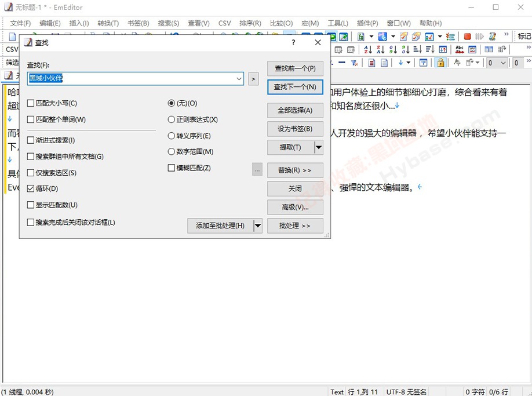The width and height of the screenshot is (532, 396).
Task: Open the 0 value combo box
Action: (497, 63)
